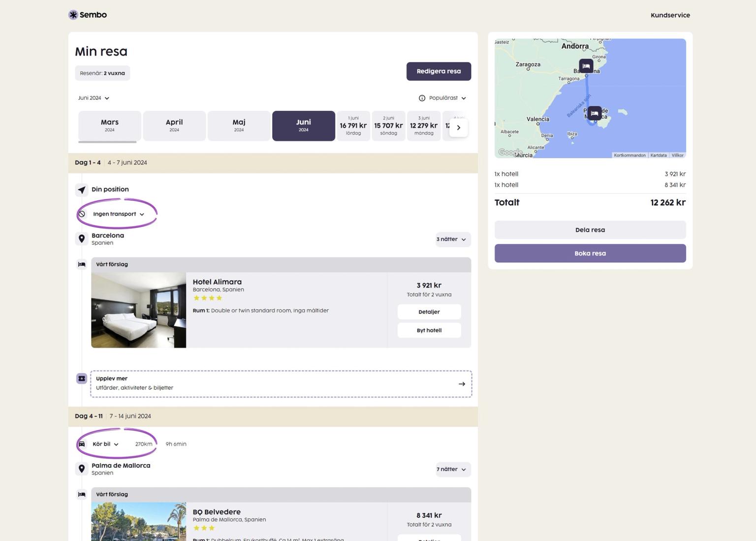756x541 pixels.
Task: Open the Upplev mer arrow
Action: point(462,384)
